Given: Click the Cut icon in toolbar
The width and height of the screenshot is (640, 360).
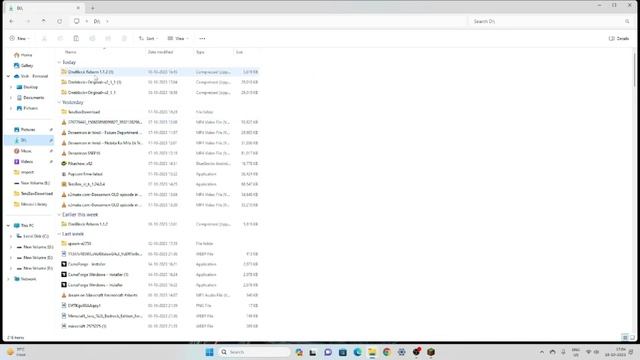Looking at the screenshot, I should pos(44,38).
